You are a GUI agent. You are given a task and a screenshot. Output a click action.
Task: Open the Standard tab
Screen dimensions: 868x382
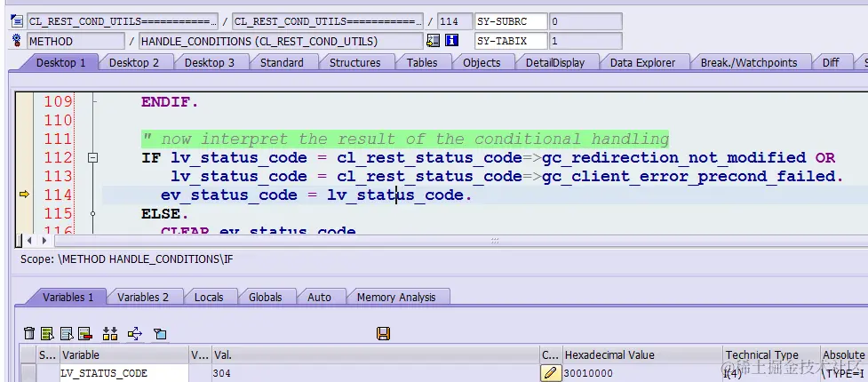coord(282,62)
